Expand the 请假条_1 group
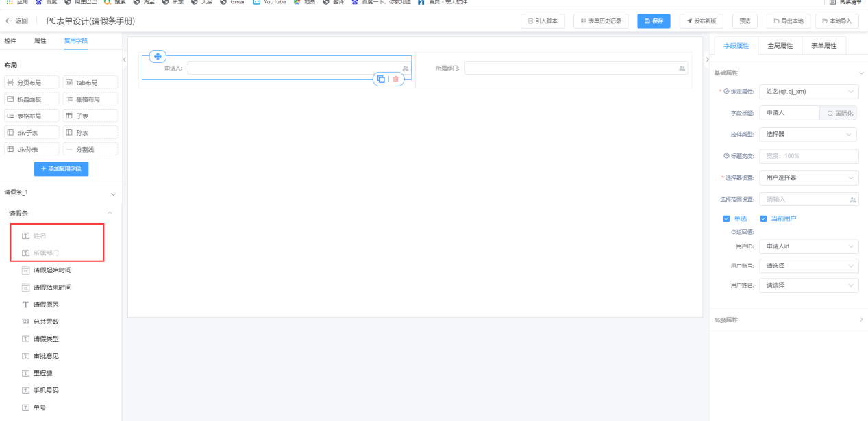 point(113,194)
